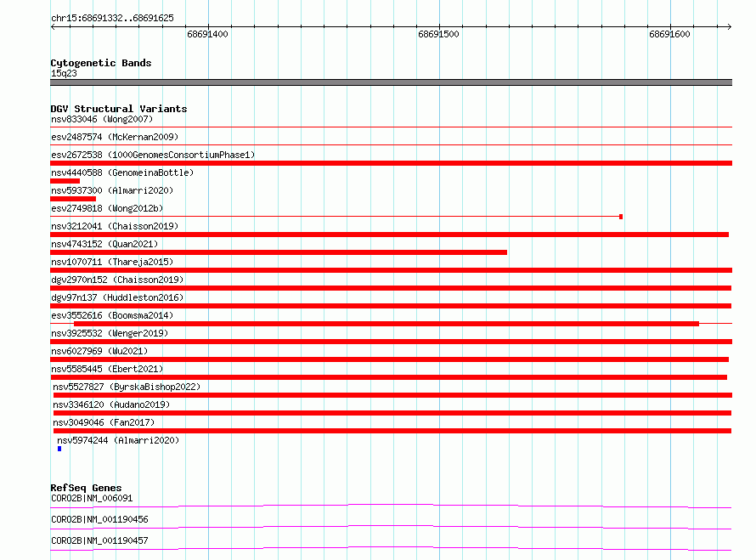This screenshot has height=560, width=756.
Task: Open variant nsv833046 (Wong2007)
Action: pyautogui.click(x=102, y=119)
